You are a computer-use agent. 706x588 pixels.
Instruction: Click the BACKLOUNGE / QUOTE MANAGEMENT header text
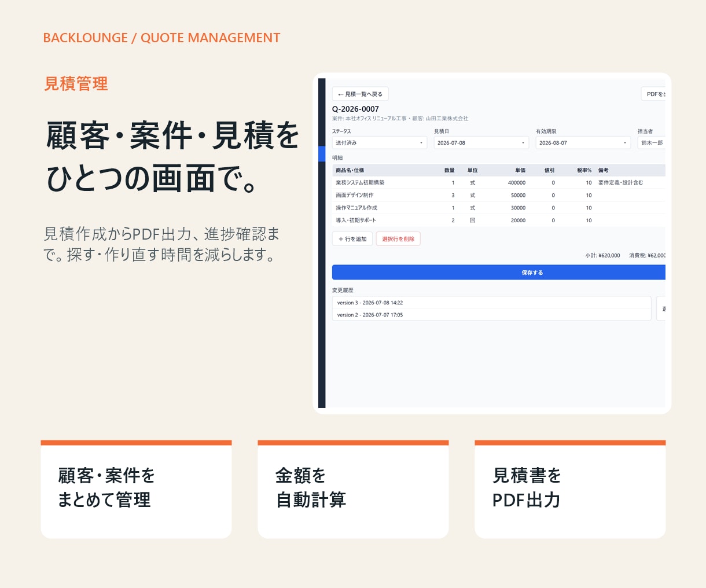(161, 38)
